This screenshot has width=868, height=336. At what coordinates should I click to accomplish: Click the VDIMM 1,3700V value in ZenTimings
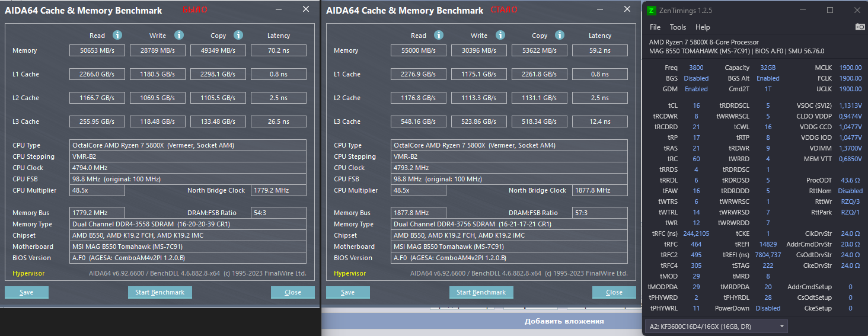click(x=850, y=148)
